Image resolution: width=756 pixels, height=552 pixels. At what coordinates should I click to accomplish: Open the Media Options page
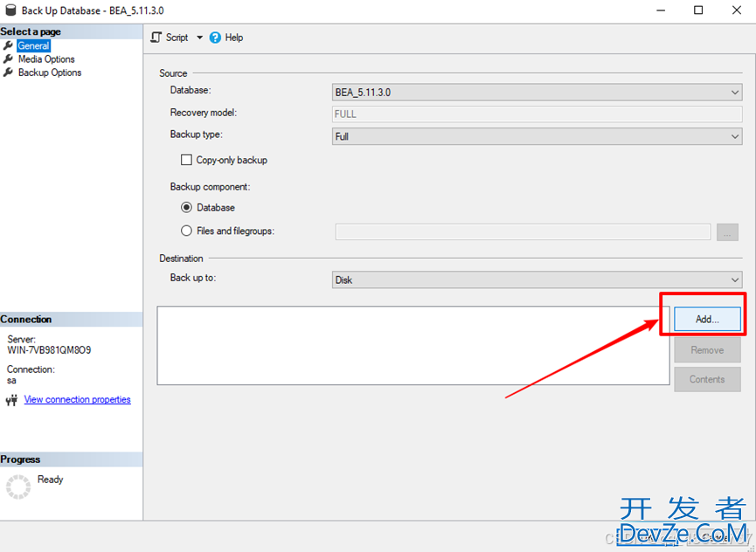pyautogui.click(x=46, y=59)
